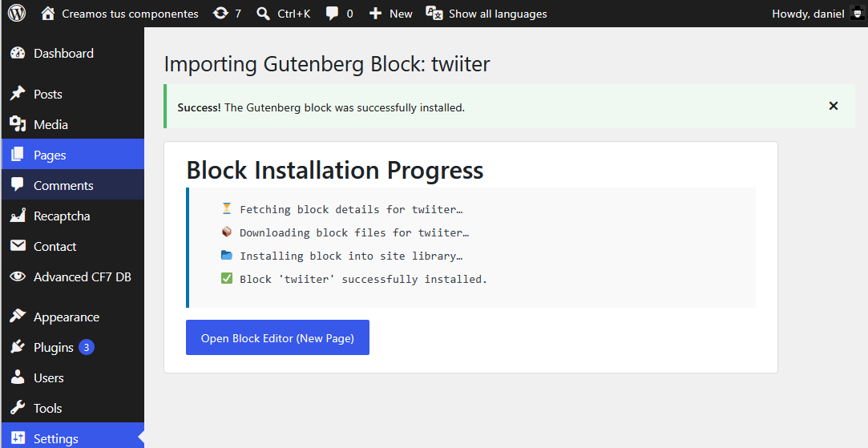Open the Plugins menu label
This screenshot has width=868, height=448.
point(53,347)
